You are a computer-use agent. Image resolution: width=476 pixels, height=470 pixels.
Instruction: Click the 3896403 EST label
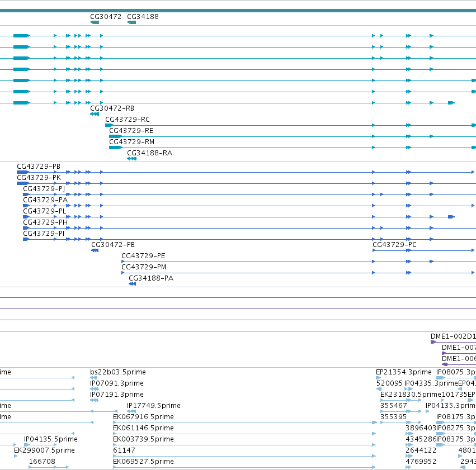coord(421,428)
